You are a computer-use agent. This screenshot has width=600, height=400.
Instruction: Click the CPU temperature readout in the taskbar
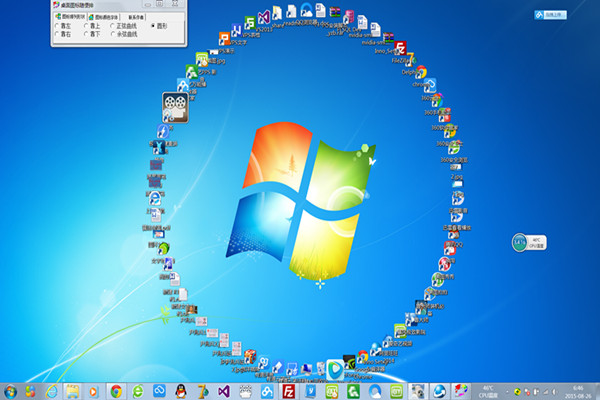pos(488,392)
